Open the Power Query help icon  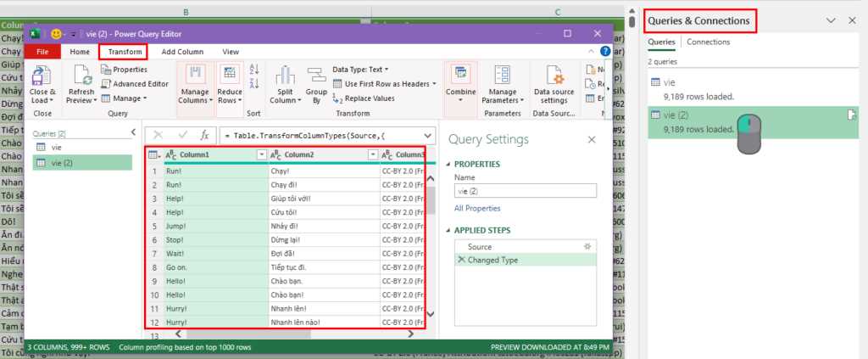pos(605,51)
